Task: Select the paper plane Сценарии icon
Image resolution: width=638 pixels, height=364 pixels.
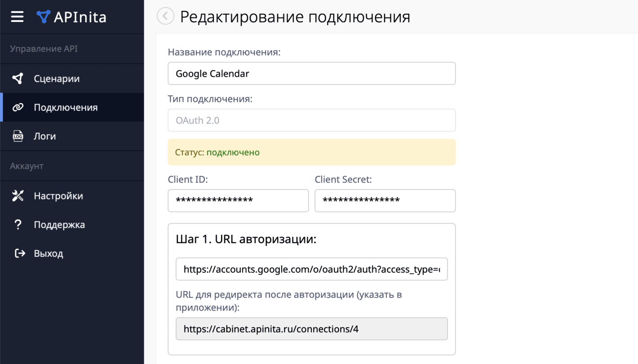Action: tap(18, 78)
